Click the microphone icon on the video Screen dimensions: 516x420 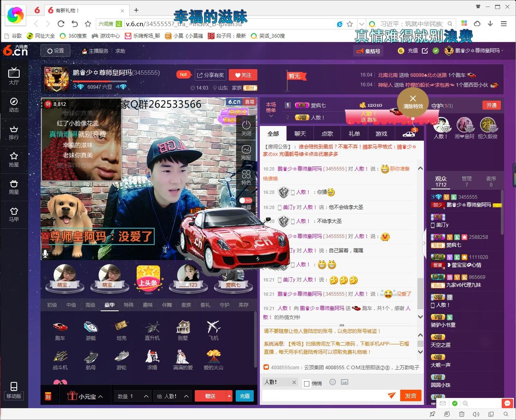point(45,254)
